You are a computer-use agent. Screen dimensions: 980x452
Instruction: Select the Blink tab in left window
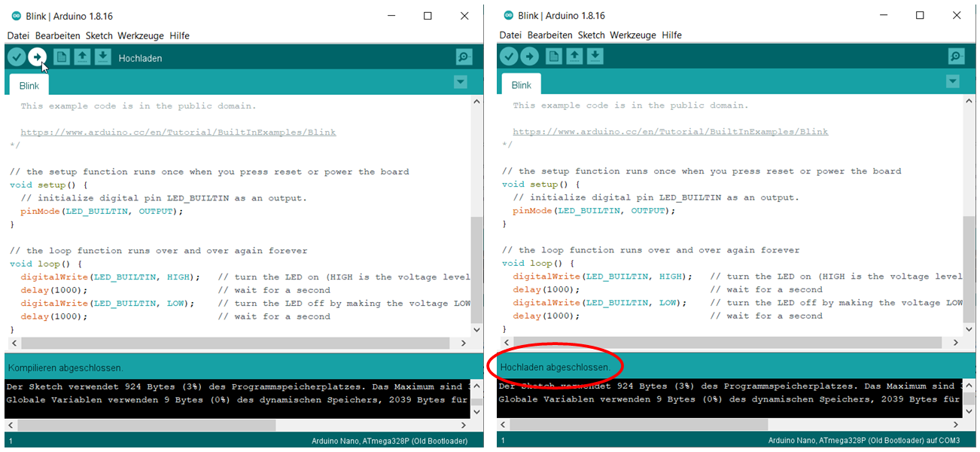[x=28, y=85]
